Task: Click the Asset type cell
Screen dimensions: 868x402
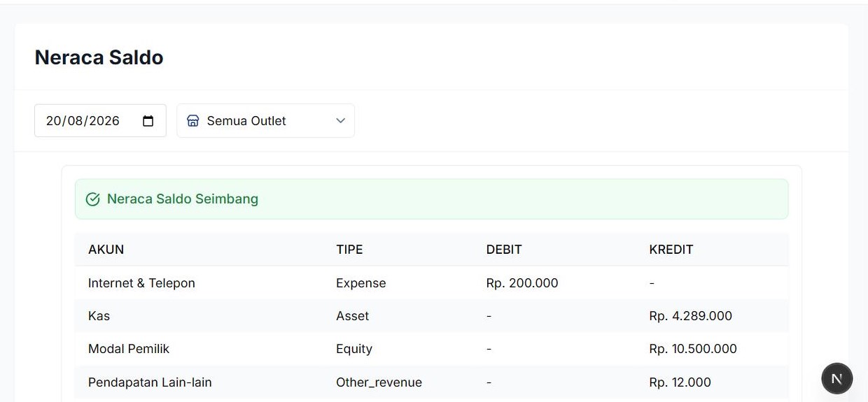Action: [352, 316]
